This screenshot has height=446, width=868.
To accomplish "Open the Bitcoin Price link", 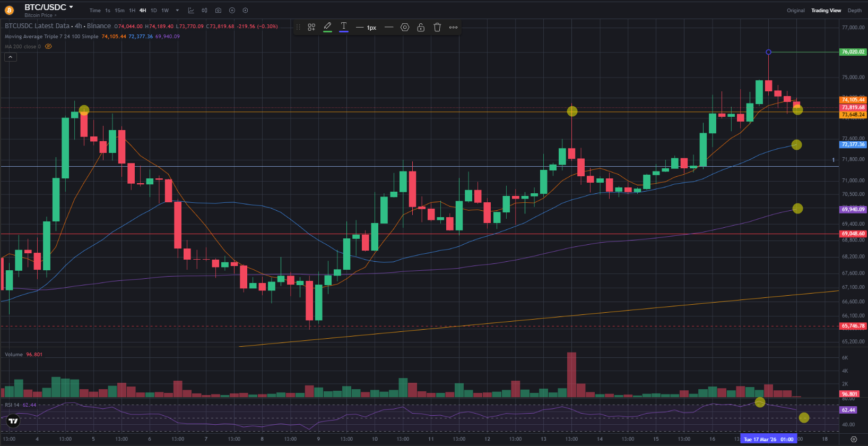I will 40,15.
